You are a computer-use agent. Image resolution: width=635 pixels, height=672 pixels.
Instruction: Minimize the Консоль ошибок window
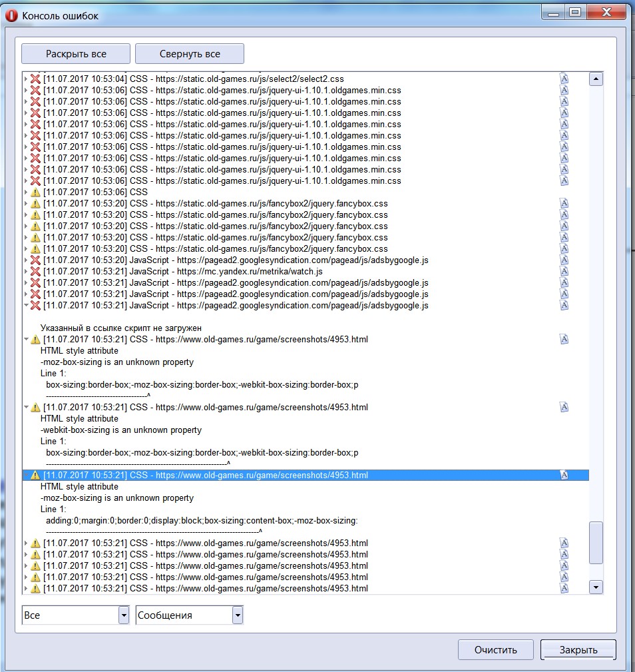553,13
